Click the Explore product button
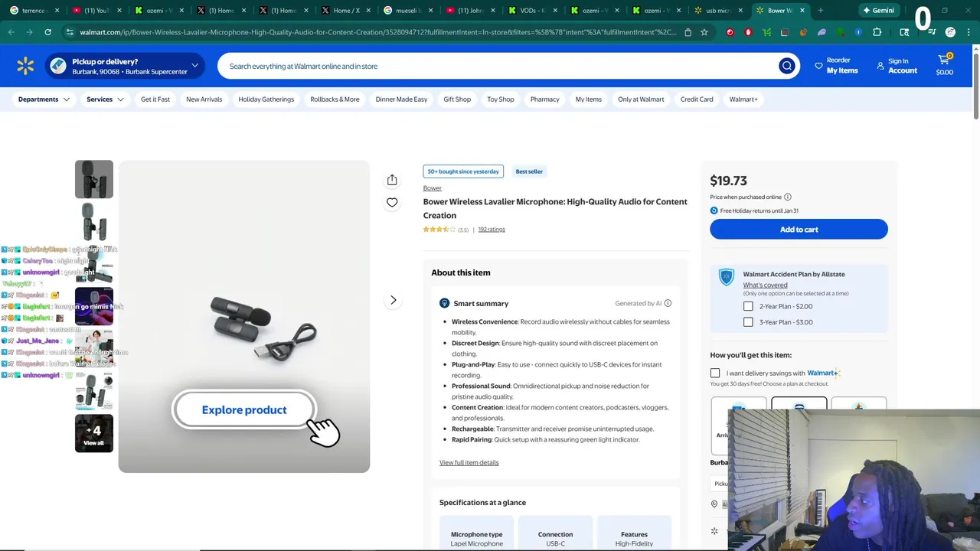 click(x=244, y=410)
